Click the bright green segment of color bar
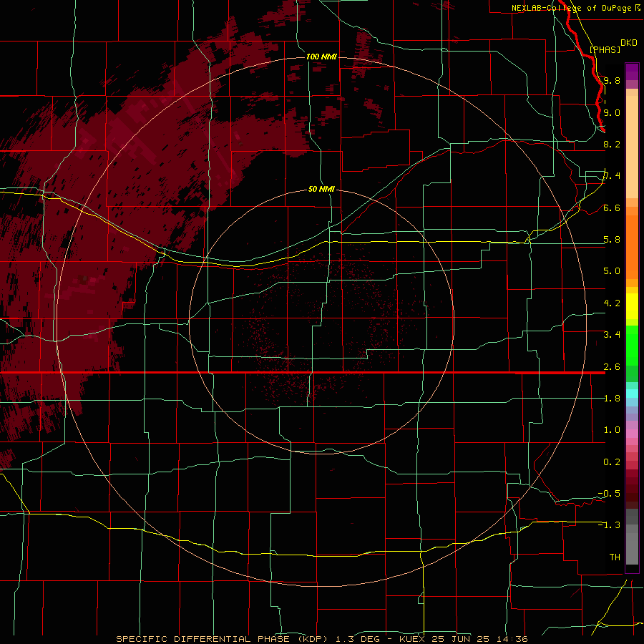The width and height of the screenshot is (644, 644). click(632, 345)
